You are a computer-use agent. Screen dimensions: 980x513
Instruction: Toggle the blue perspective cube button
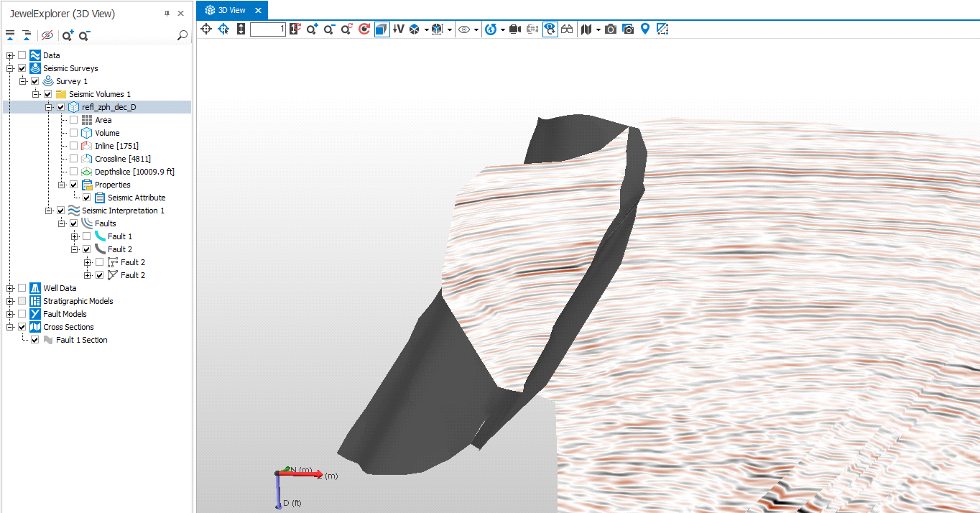pyautogui.click(x=382, y=29)
